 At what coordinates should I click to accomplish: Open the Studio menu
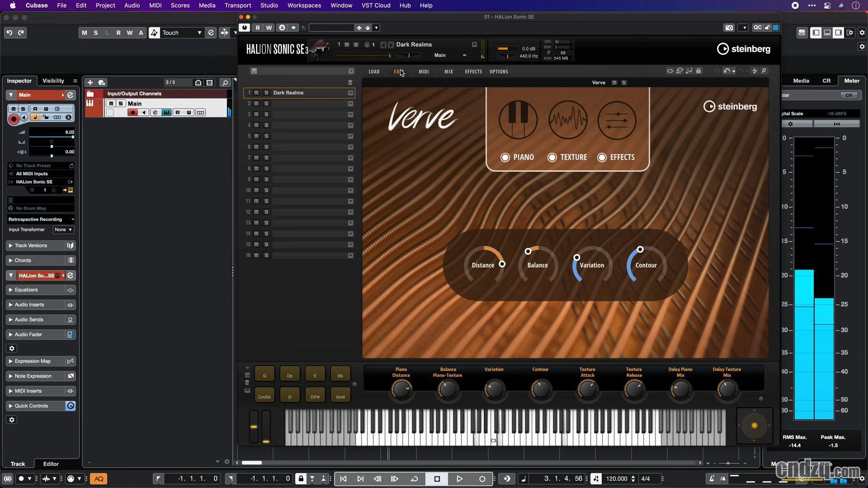(269, 5)
